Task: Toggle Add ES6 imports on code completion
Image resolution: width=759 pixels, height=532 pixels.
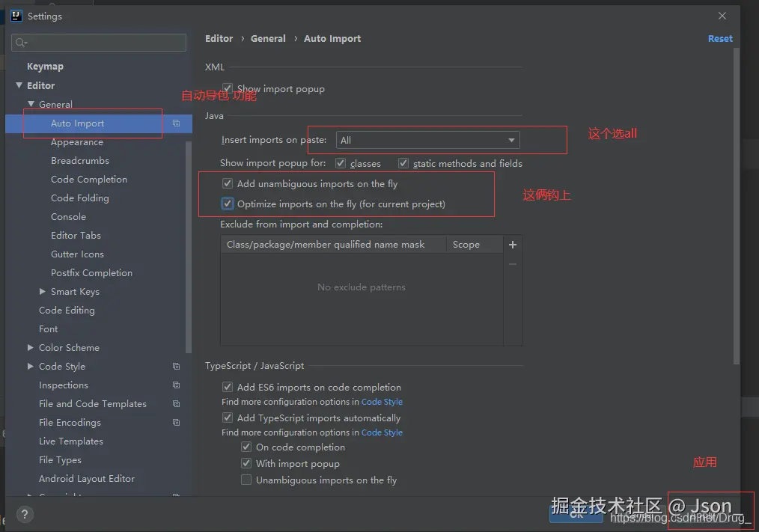Action: [228, 388]
